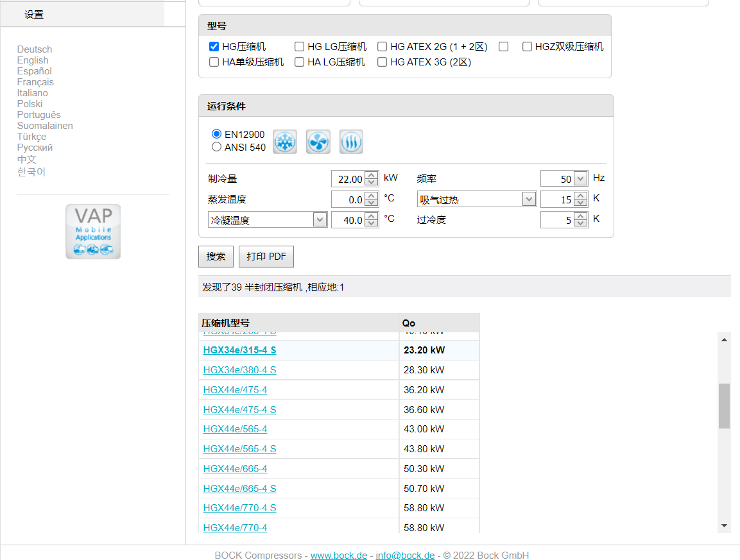Click results scrollbar up arrow
This screenshot has width=740, height=560.
click(724, 340)
